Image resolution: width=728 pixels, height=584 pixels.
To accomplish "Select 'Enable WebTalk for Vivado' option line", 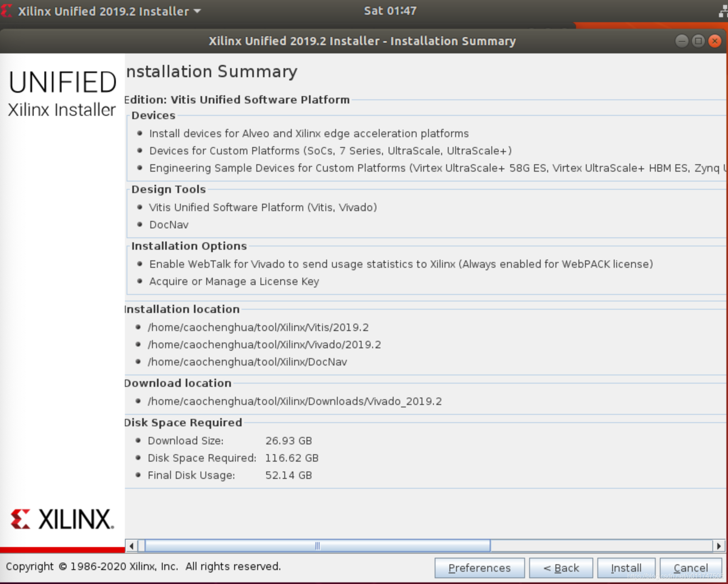I will click(401, 264).
